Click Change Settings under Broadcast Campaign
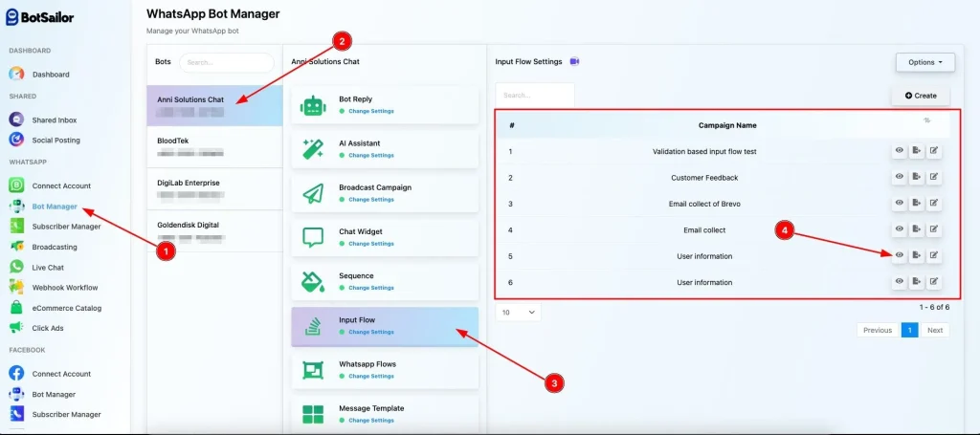This screenshot has width=980, height=435. [x=370, y=200]
